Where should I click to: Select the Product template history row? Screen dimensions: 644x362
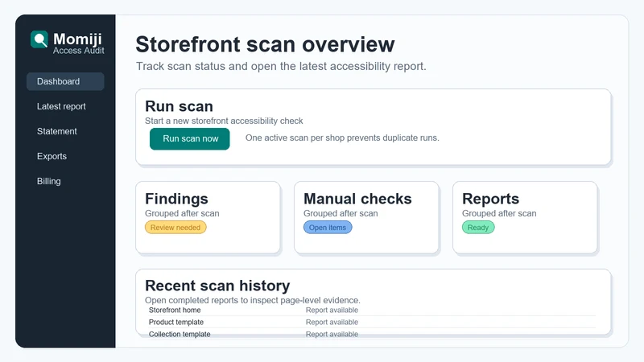372,323
